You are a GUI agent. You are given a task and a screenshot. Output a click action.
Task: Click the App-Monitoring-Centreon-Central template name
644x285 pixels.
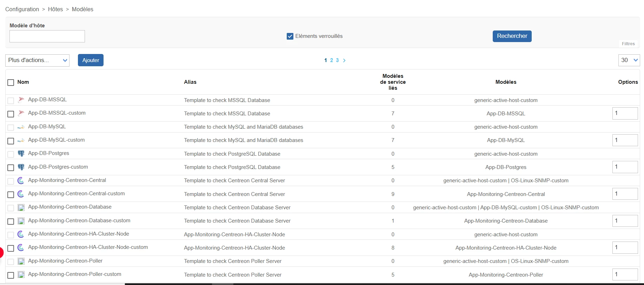(67, 180)
